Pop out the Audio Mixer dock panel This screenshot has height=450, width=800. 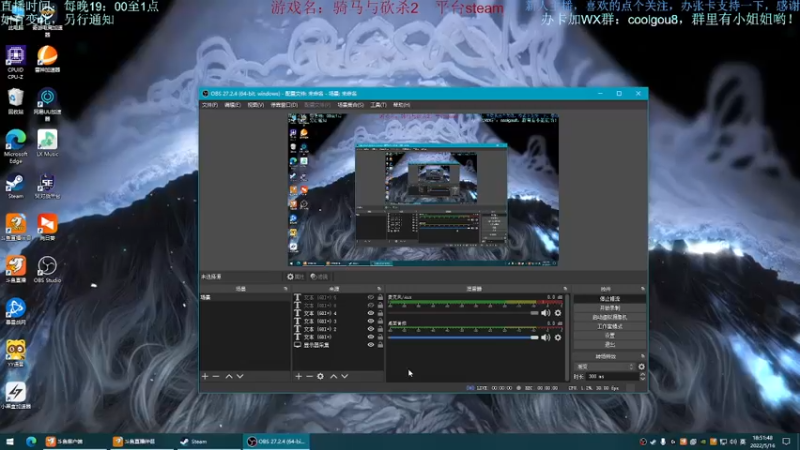pyautogui.click(x=565, y=289)
